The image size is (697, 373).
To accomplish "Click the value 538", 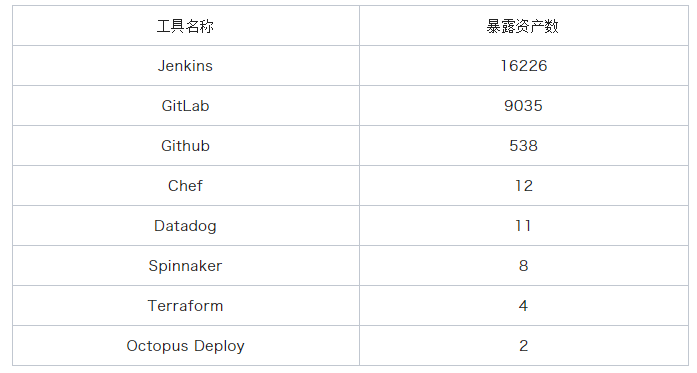I will click(x=524, y=146).
